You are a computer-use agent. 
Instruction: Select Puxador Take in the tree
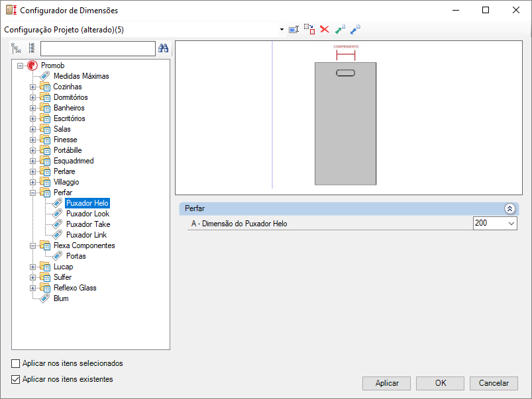(x=88, y=224)
